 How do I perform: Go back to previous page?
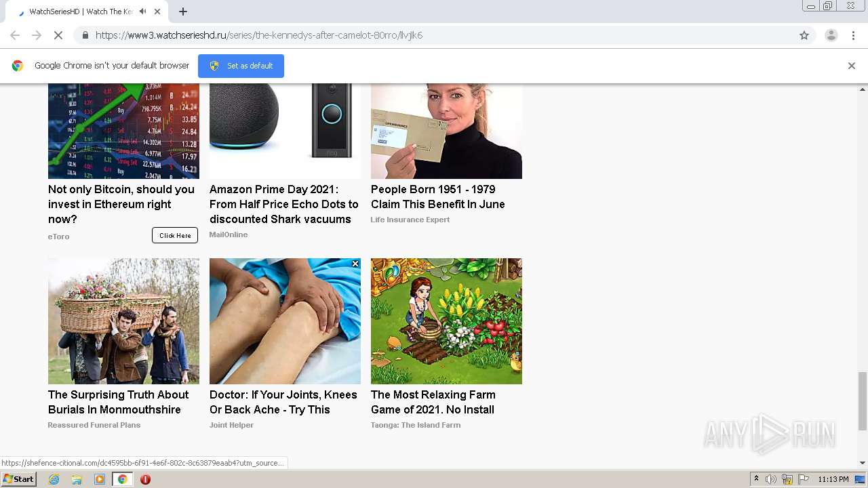(x=15, y=35)
